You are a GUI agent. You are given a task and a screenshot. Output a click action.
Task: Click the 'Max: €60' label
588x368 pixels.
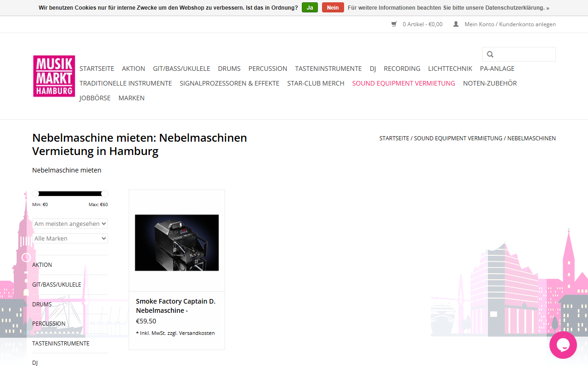click(x=98, y=205)
